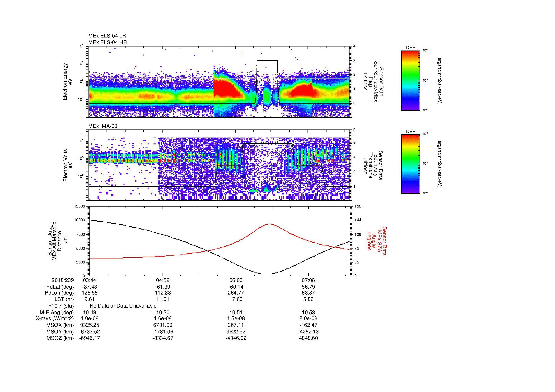Image resolution: width=555 pixels, height=392 pixels.
Task: Click the PdLat value 56.79
Action: click(308, 287)
